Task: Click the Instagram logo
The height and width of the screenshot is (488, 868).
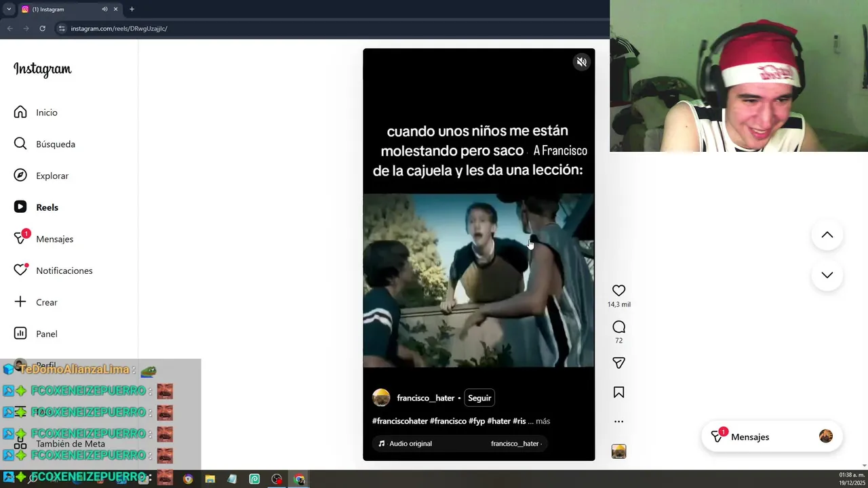Action: 42,70
